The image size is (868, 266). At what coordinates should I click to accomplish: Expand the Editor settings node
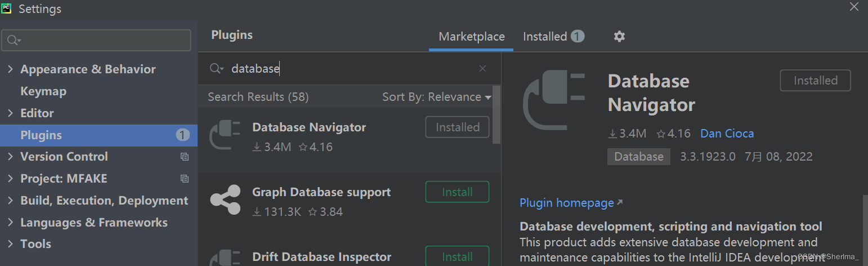[10, 113]
